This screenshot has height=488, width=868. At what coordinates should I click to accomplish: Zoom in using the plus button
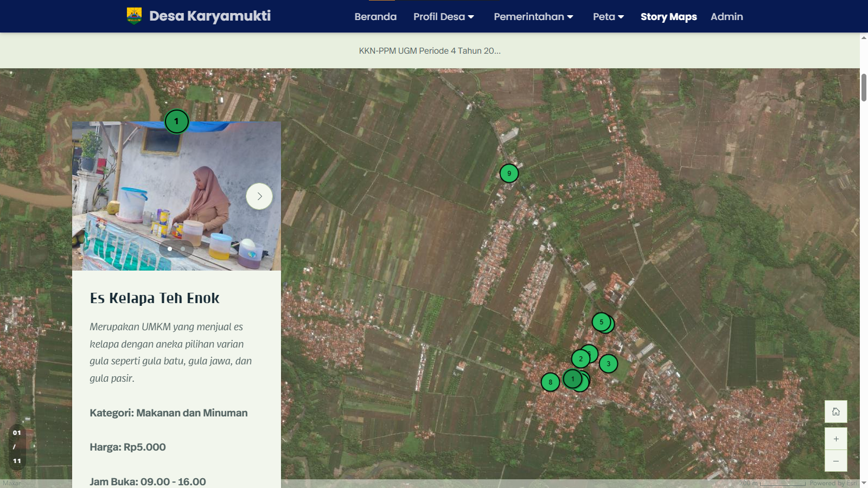835,439
